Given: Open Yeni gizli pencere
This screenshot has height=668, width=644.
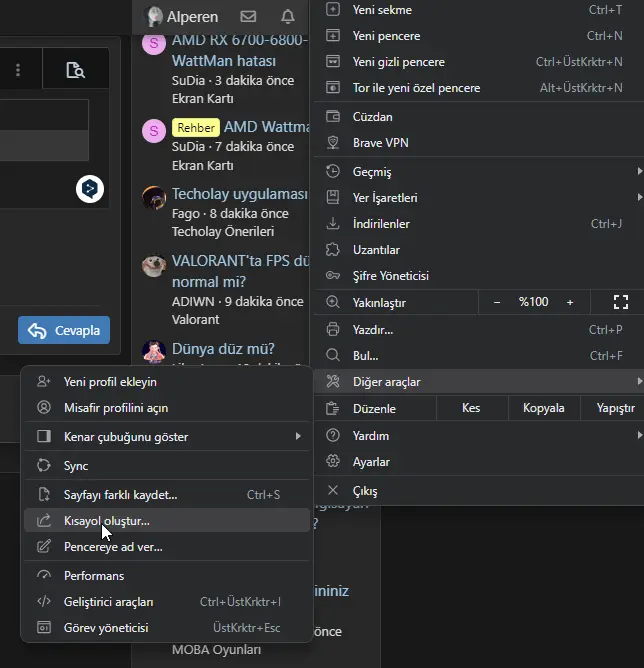Looking at the screenshot, I should tap(479, 62).
